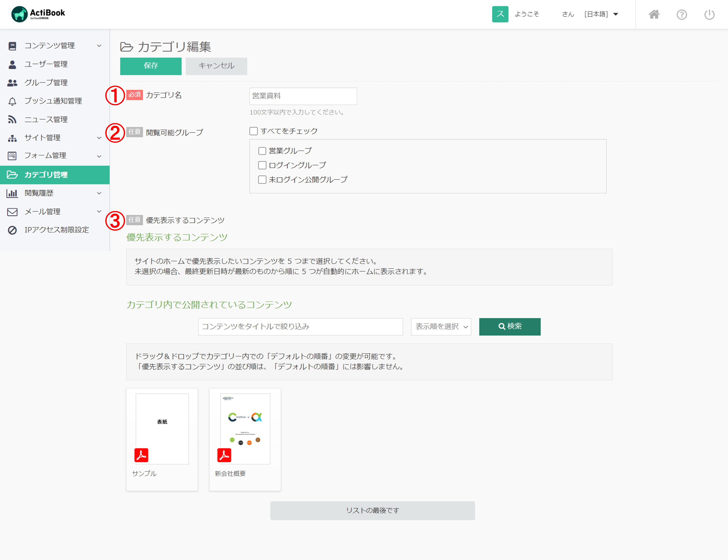Open the home icon in header
Viewport: 728px width, 560px height.
point(654,14)
